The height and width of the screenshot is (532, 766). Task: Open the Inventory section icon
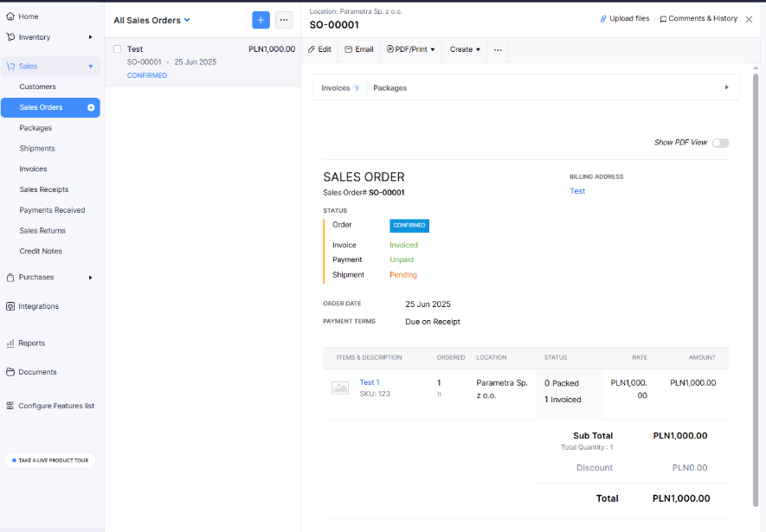pos(11,37)
